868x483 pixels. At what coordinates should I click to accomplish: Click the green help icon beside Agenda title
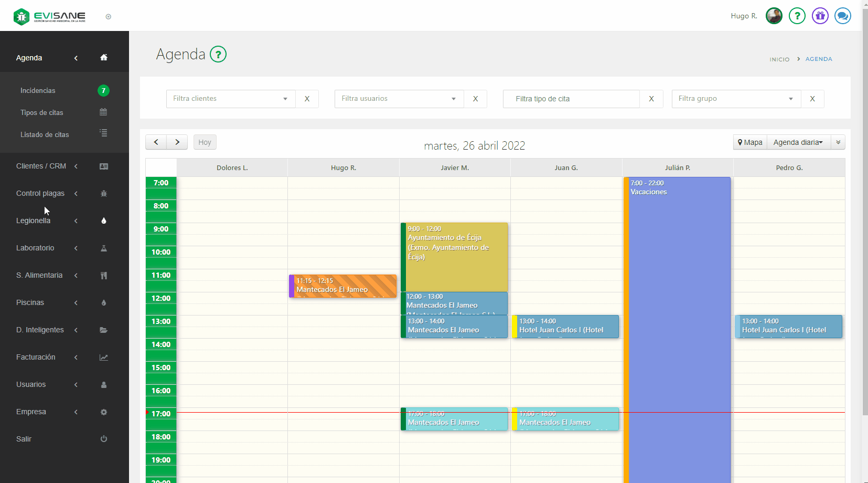tap(218, 54)
